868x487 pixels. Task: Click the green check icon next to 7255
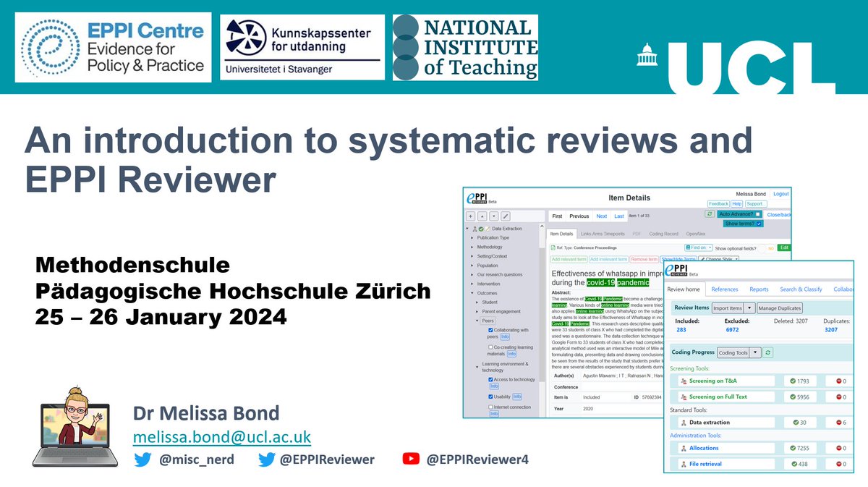point(793,448)
